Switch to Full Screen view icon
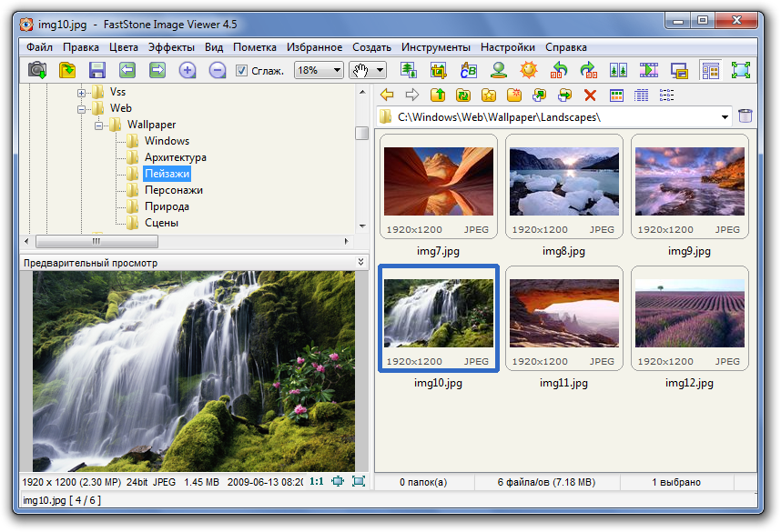 (x=741, y=70)
